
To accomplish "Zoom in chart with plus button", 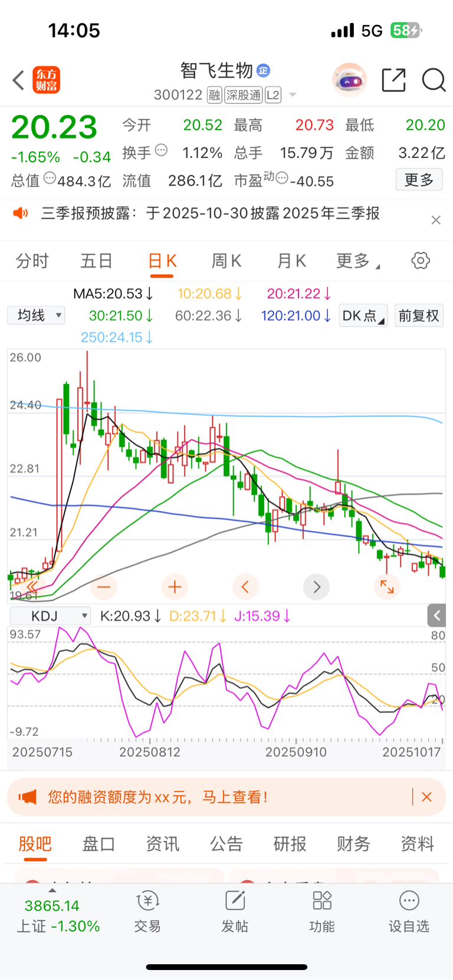I will point(175,587).
